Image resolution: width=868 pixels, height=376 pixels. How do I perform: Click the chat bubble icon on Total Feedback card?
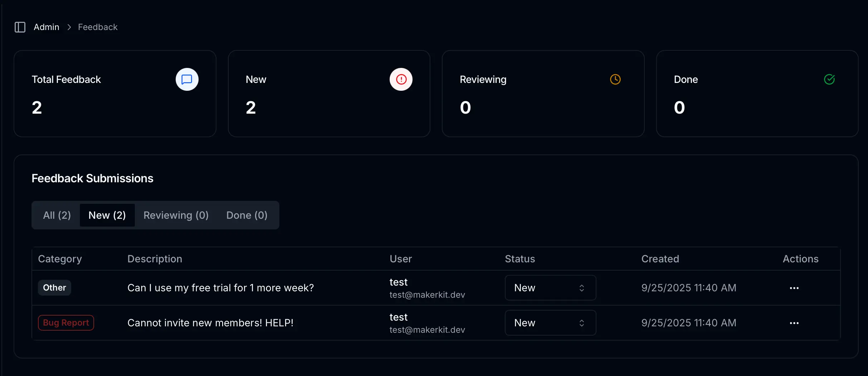(x=186, y=79)
